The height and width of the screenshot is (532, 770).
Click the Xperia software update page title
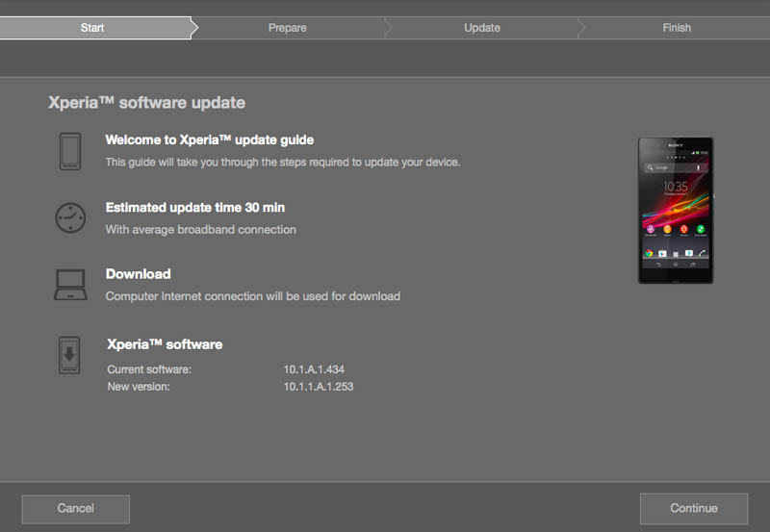[x=146, y=103]
